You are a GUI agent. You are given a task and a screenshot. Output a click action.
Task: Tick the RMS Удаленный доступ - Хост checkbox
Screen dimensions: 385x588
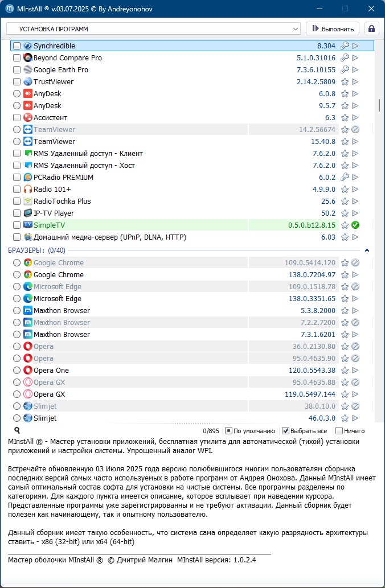17,166
